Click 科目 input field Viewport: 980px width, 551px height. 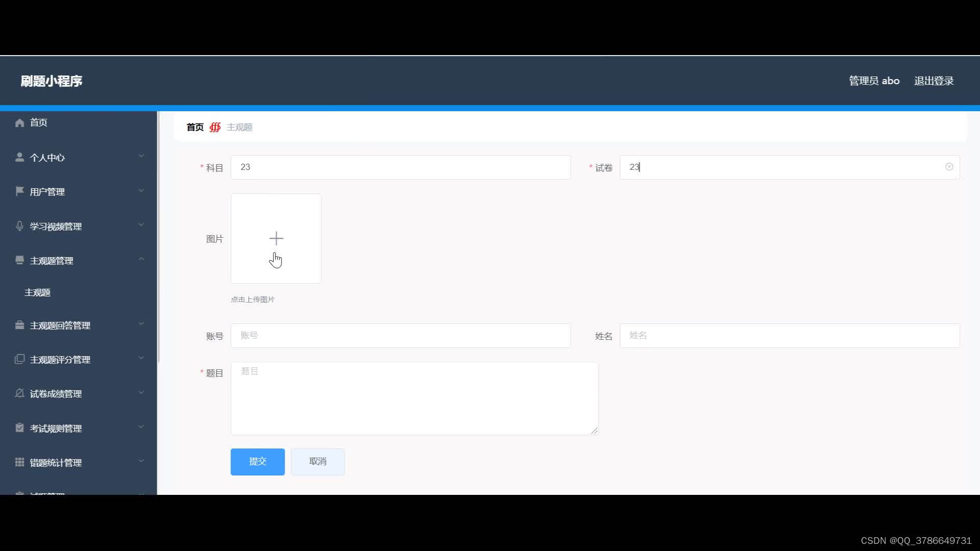[x=401, y=167]
